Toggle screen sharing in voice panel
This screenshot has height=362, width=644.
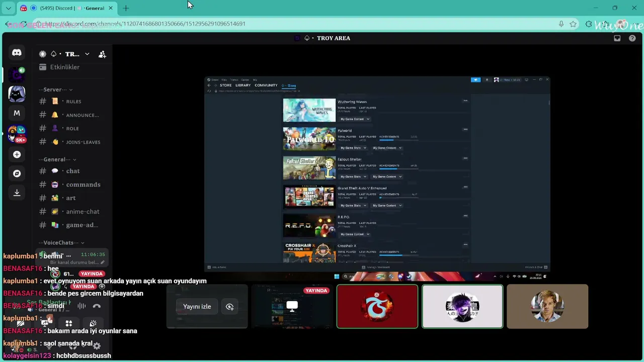(45, 323)
